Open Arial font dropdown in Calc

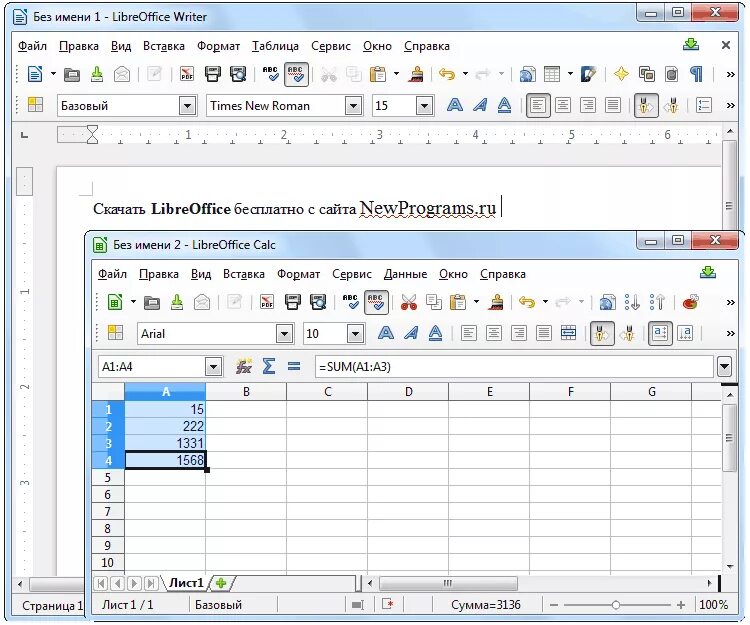284,334
